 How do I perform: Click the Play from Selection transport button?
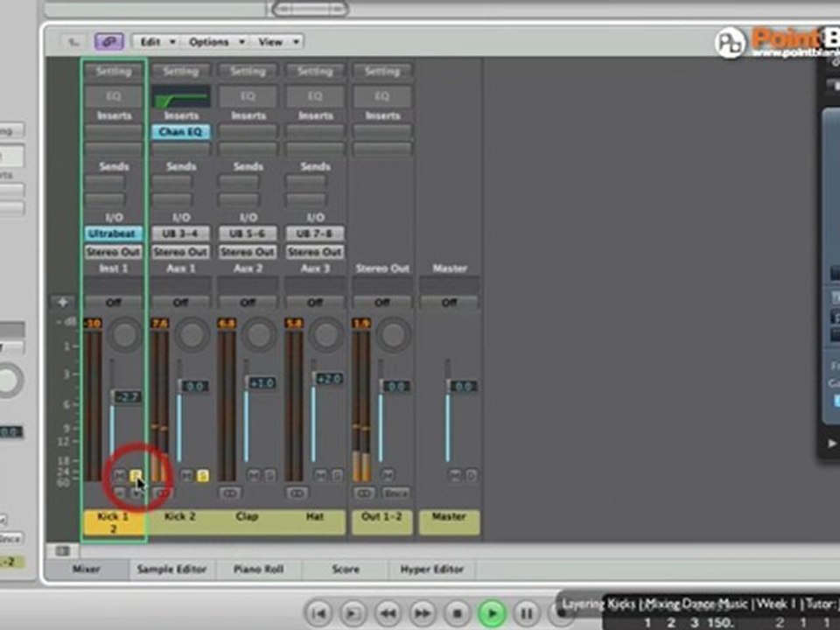click(353, 612)
